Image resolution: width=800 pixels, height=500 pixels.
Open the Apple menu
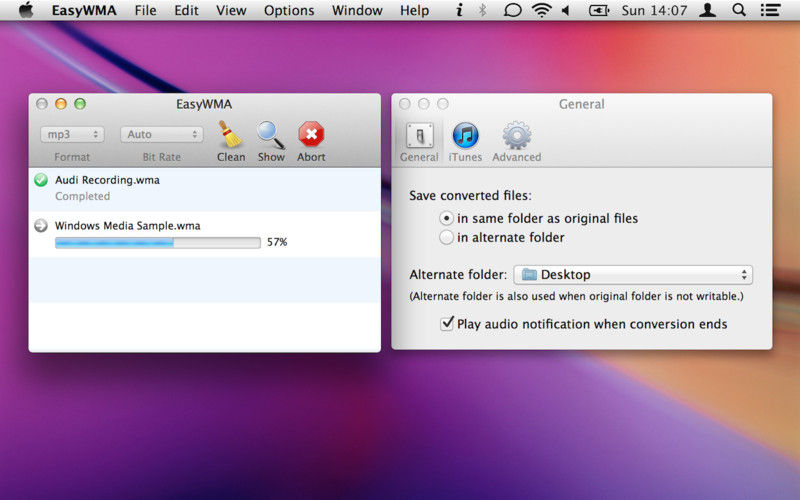[x=26, y=10]
